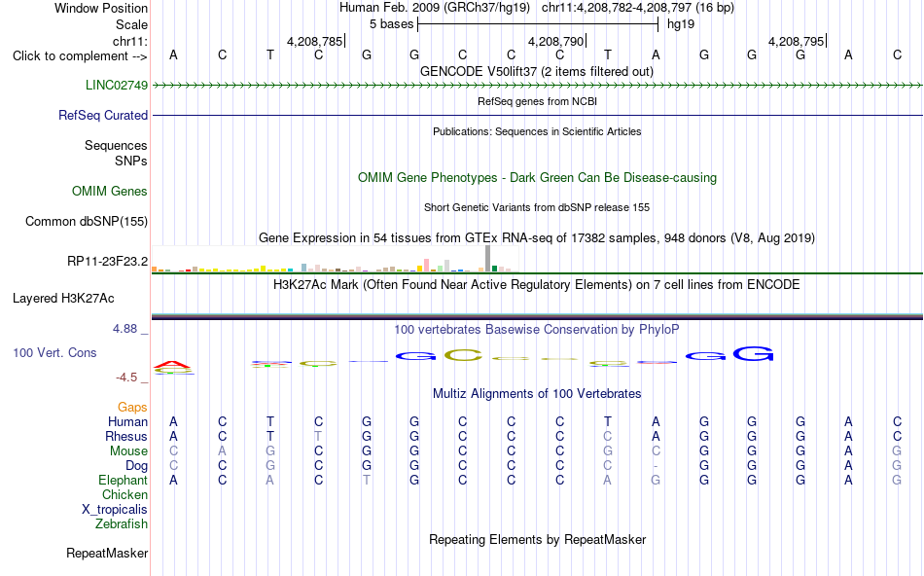
Task: Click the Layered H3K27Ac track label
Action: 63,299
